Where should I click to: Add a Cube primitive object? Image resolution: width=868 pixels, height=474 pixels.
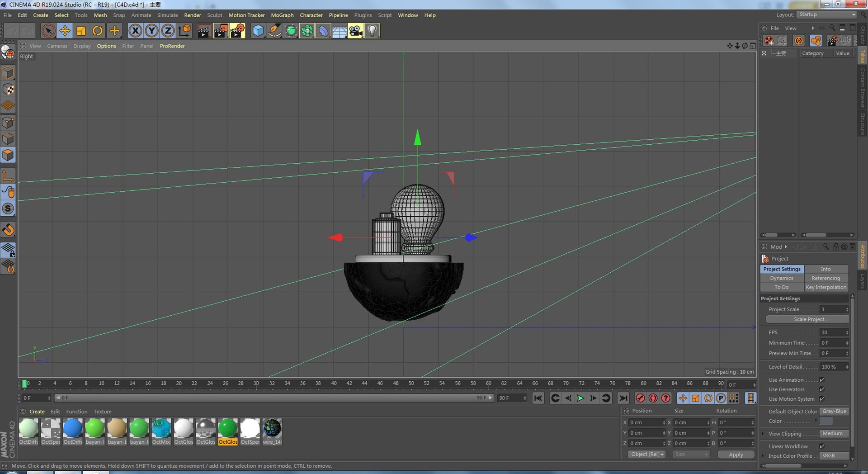point(258,31)
